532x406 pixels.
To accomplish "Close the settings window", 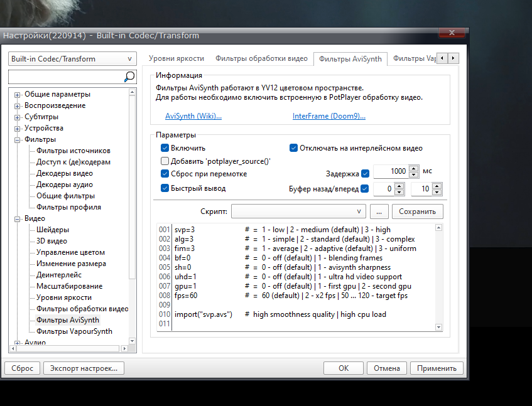I will 452,33.
